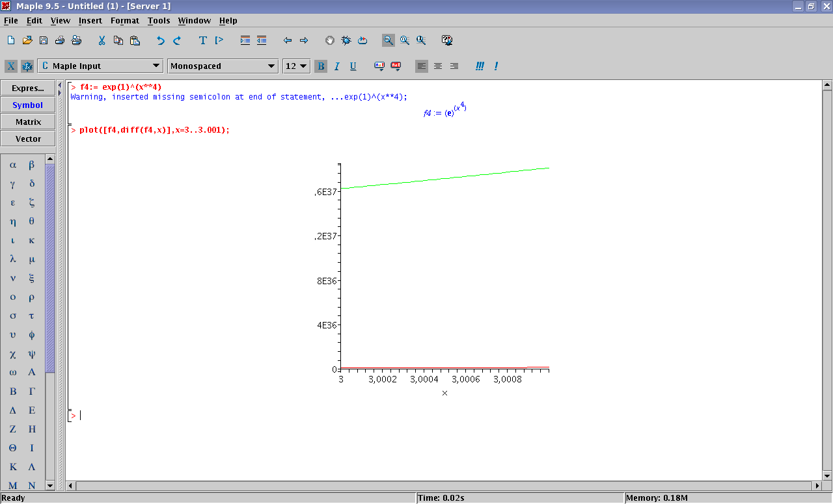Cut selection with scissors icon
Viewport: 833px width, 504px height.
(102, 40)
